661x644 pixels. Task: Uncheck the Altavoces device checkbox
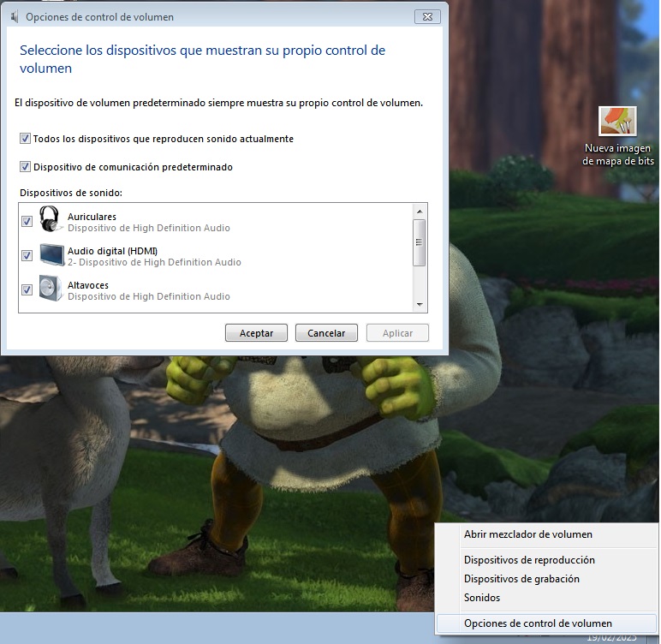coord(27,289)
